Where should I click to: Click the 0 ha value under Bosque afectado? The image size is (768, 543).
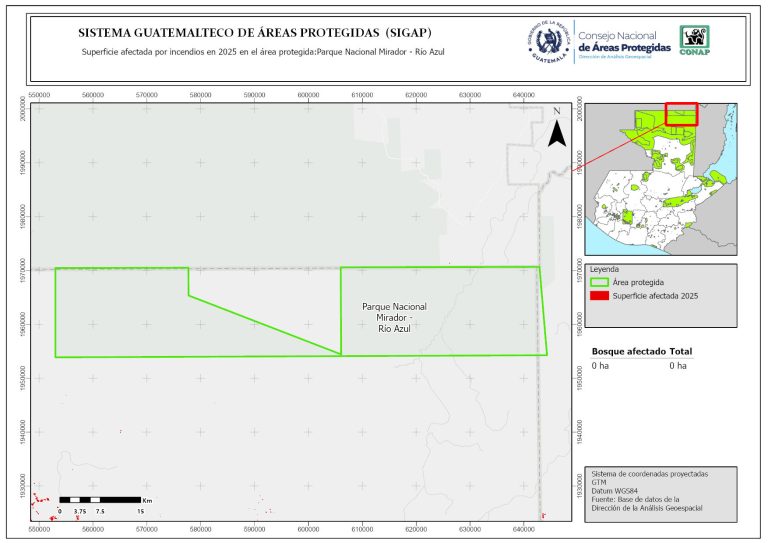pyautogui.click(x=600, y=366)
